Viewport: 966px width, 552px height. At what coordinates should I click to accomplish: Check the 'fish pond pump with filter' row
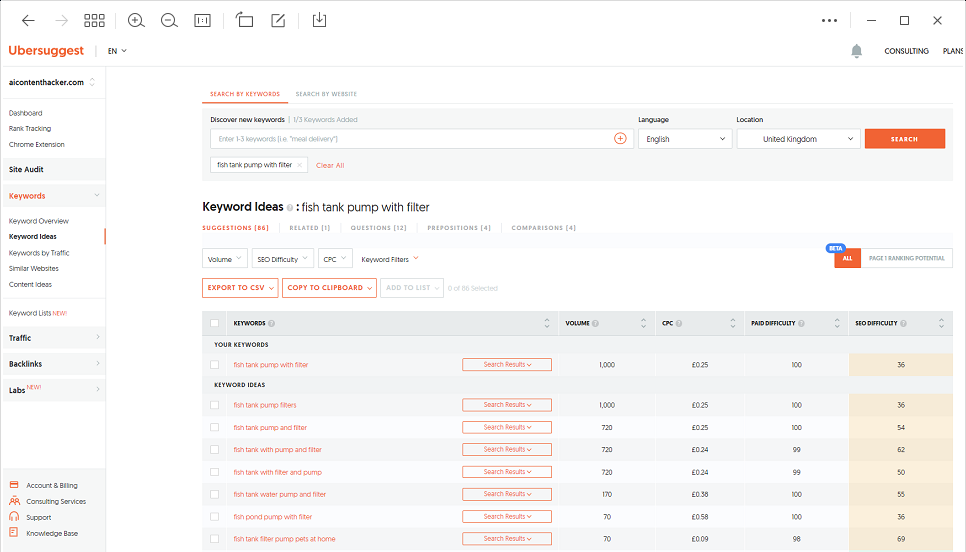(214, 516)
